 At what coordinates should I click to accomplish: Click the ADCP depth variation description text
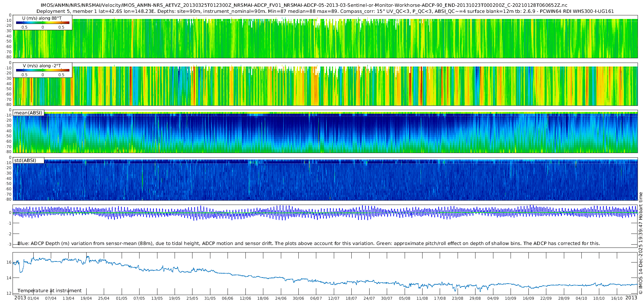tap(308, 244)
